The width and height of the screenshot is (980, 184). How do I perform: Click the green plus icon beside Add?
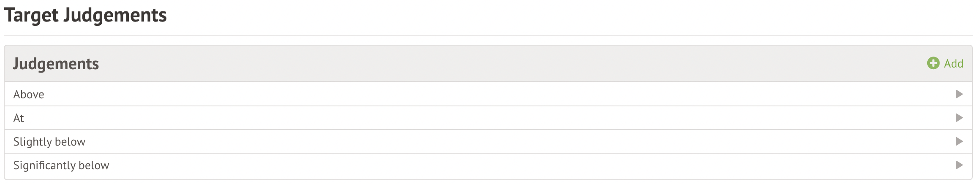pos(933,63)
